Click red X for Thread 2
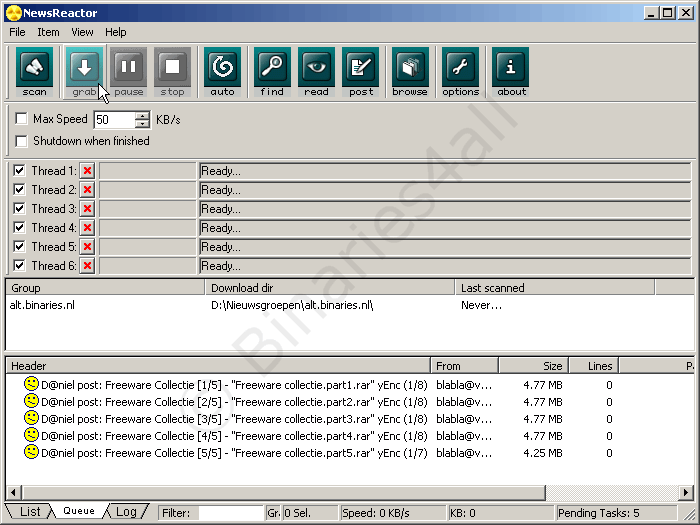700x525 pixels. (x=87, y=190)
